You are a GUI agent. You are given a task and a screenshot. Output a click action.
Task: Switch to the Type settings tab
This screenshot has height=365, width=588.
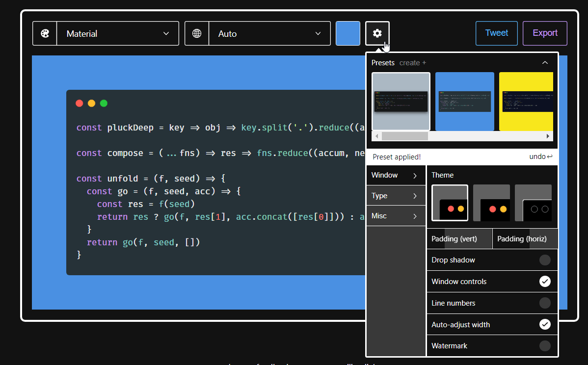click(x=396, y=195)
